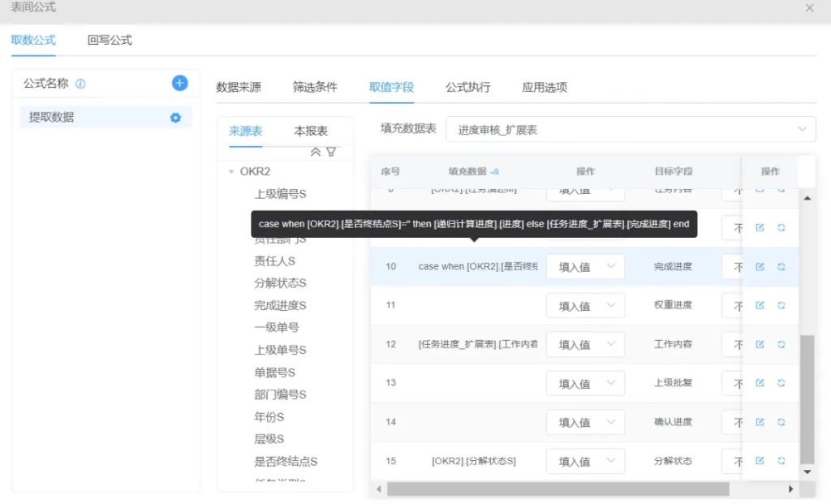Switch to 来源表 sub-tab

[245, 131]
